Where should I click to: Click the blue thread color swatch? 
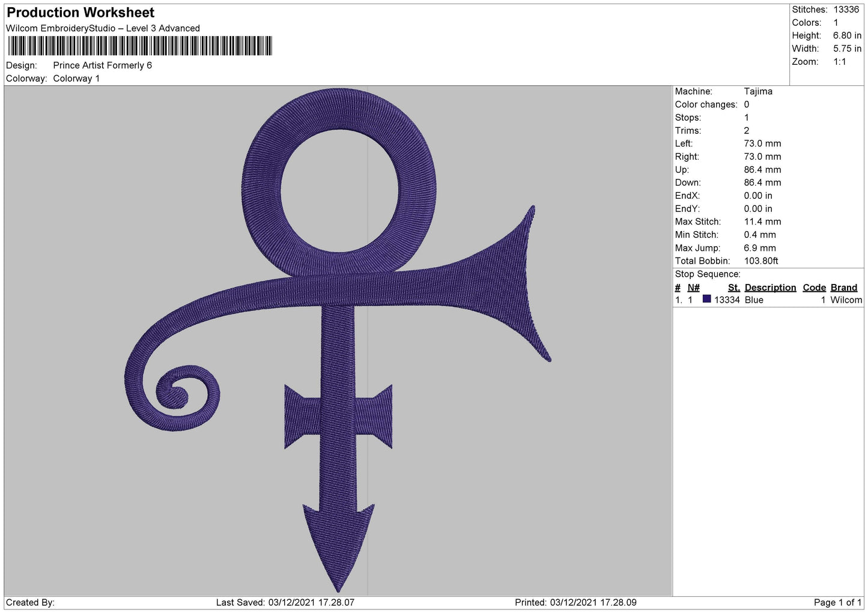[706, 299]
